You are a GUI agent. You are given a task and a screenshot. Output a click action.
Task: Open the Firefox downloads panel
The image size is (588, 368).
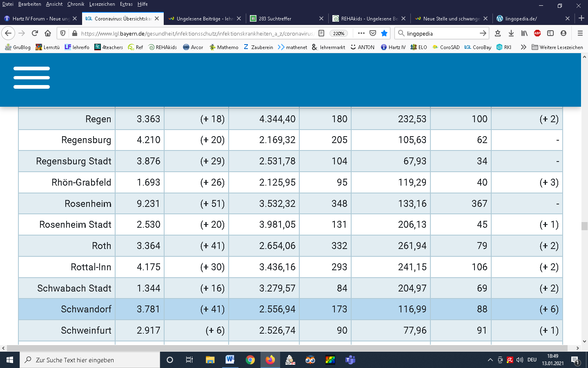pyautogui.click(x=511, y=33)
